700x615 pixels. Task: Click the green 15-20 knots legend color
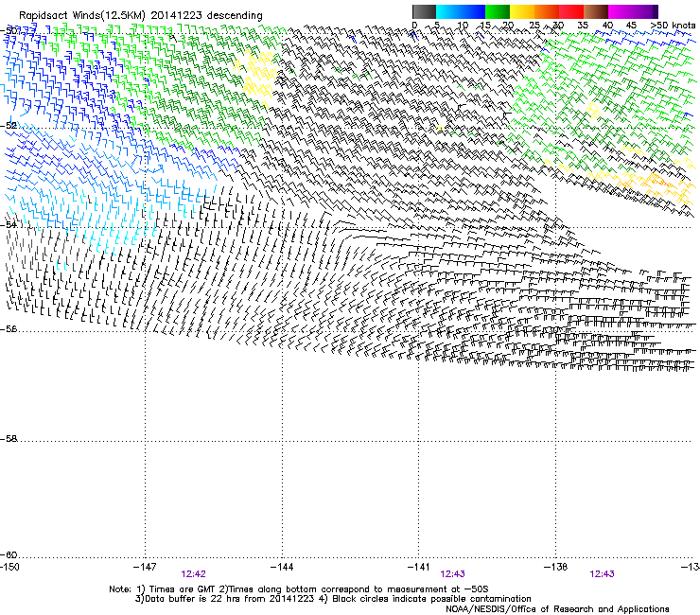[x=498, y=11]
